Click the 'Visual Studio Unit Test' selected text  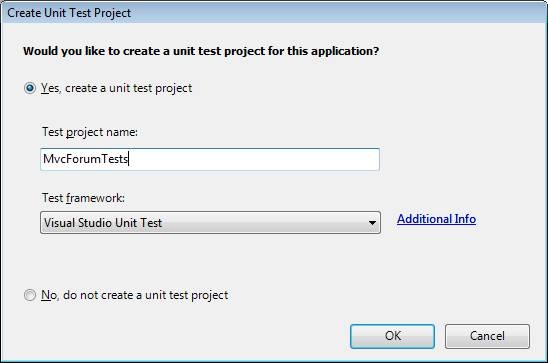[103, 223]
